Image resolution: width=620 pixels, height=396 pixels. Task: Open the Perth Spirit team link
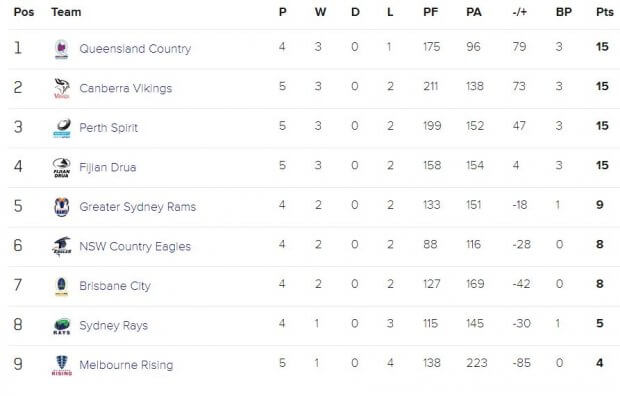(108, 128)
